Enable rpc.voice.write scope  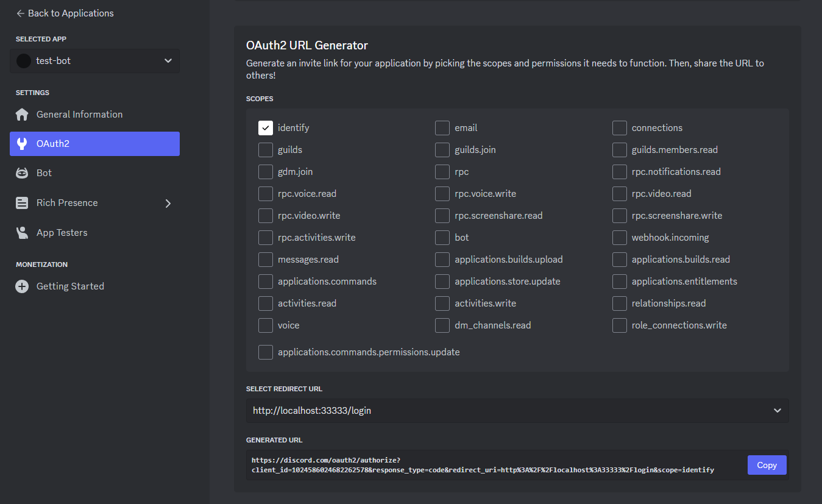[x=442, y=194]
